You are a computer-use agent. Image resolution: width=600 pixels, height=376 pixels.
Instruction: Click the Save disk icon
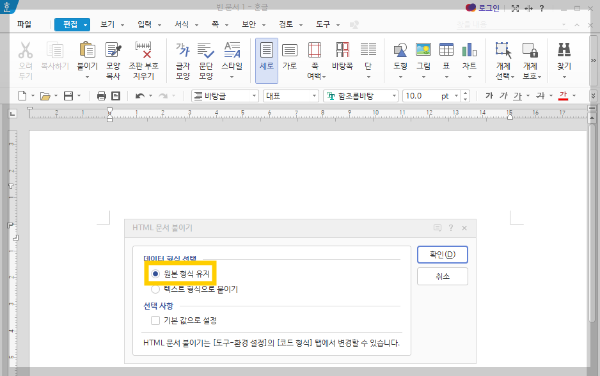click(68, 96)
